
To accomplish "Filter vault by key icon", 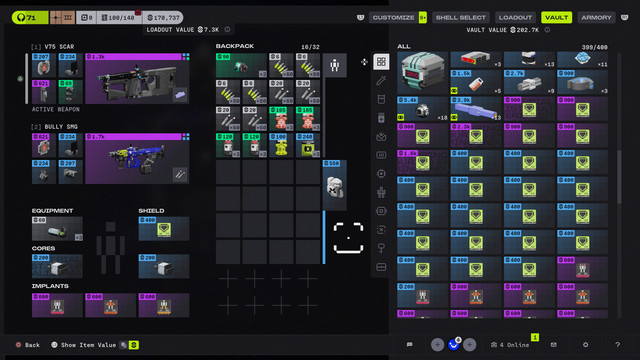I will [381, 248].
